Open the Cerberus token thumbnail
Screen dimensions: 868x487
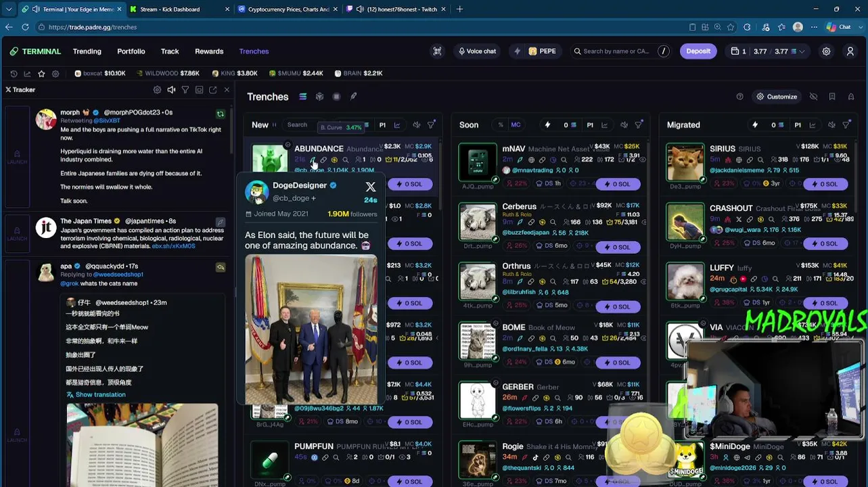pos(478,221)
